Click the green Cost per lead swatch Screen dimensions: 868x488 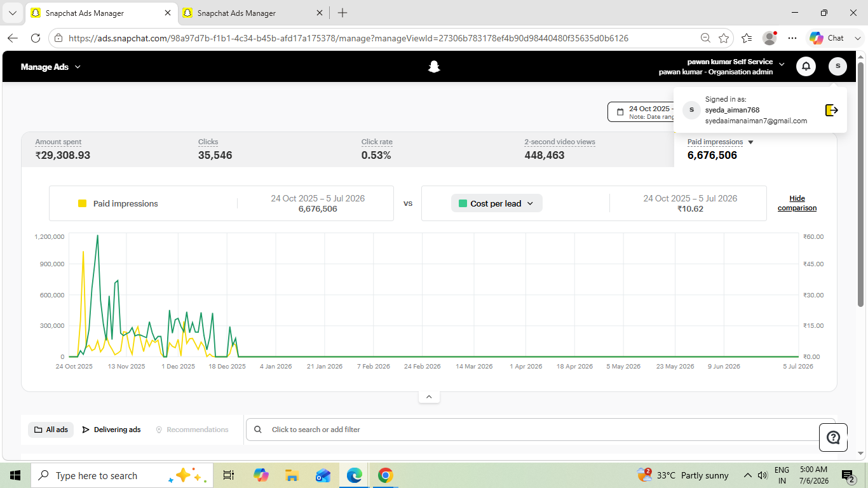tap(463, 203)
